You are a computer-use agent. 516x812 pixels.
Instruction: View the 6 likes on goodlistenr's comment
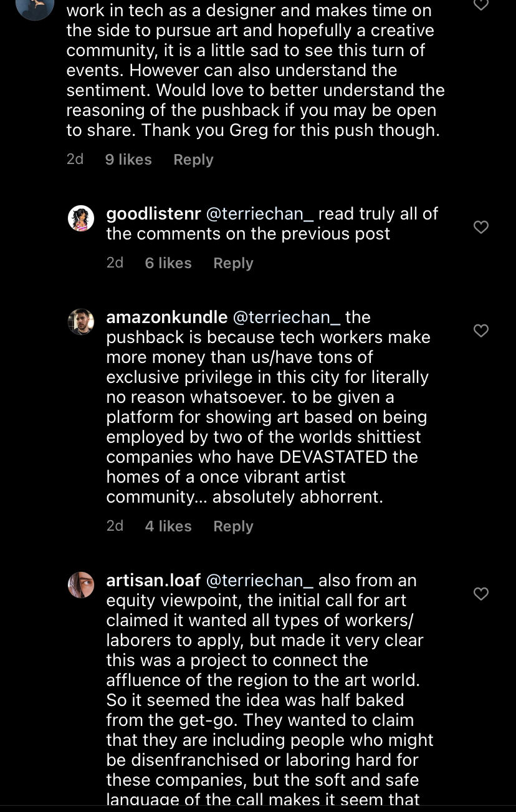(168, 263)
